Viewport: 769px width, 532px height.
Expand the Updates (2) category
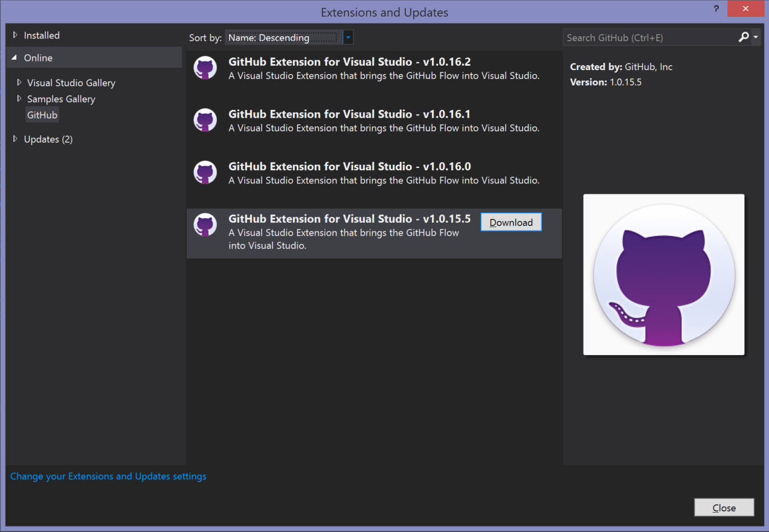click(x=15, y=139)
